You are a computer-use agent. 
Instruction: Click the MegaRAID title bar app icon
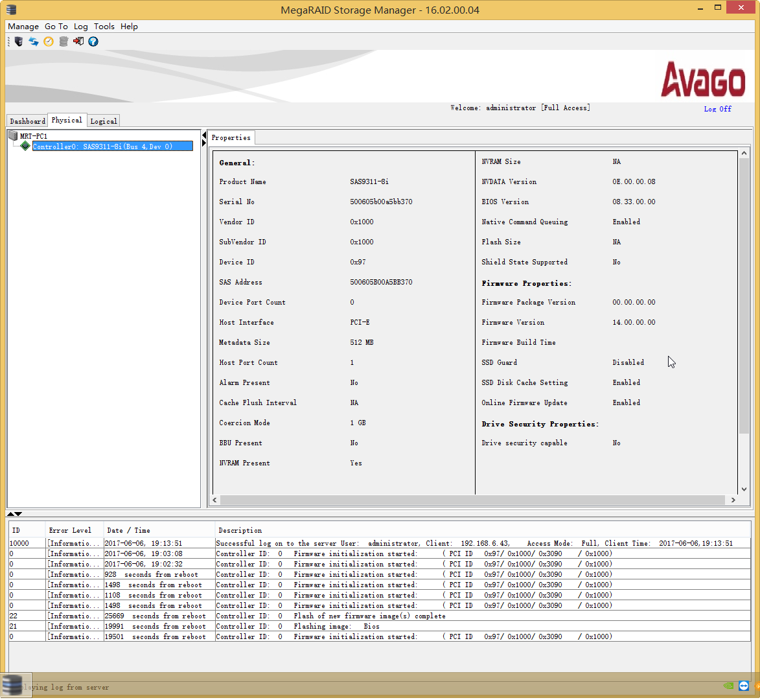11,9
